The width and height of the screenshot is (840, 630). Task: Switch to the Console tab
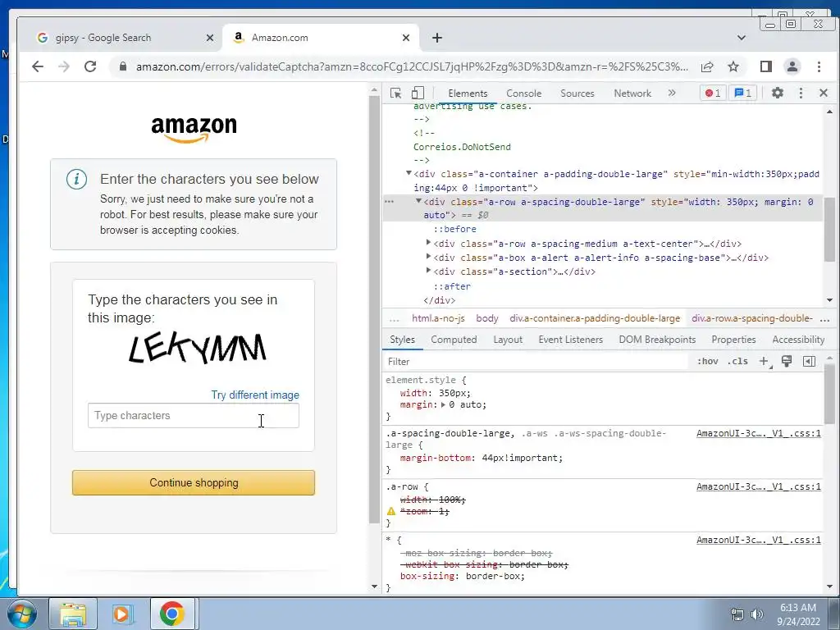pos(524,94)
